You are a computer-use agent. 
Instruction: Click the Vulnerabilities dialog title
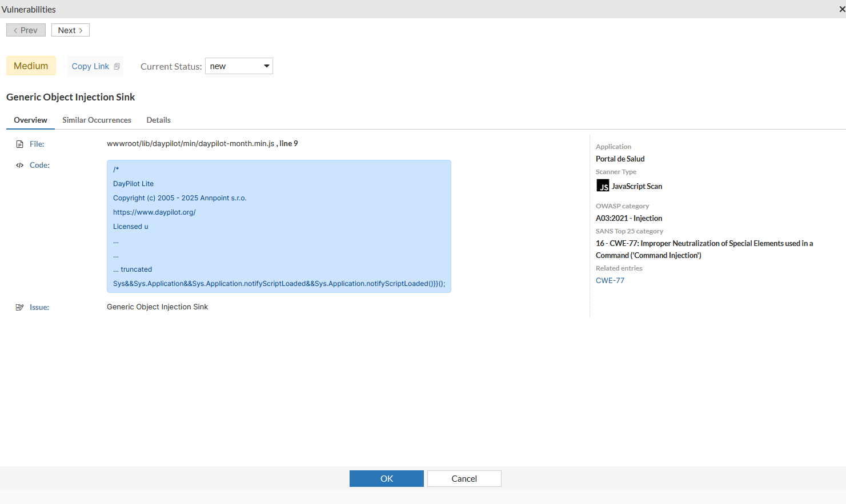[x=29, y=9]
